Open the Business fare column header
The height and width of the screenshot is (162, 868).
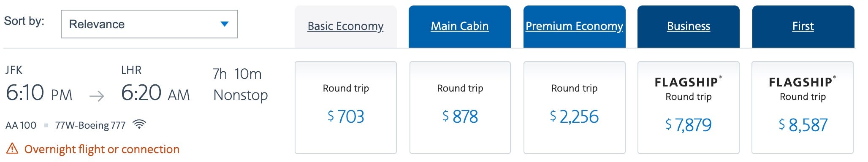pos(689,26)
